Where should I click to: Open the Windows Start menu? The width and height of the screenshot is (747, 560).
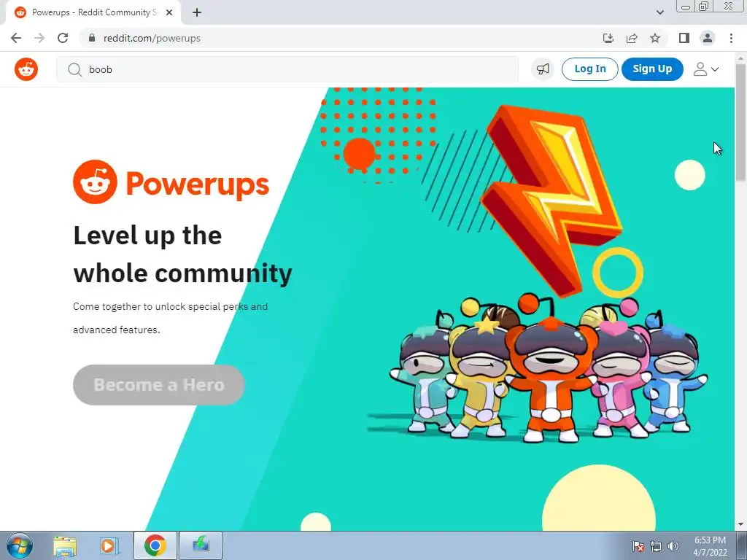[19, 545]
